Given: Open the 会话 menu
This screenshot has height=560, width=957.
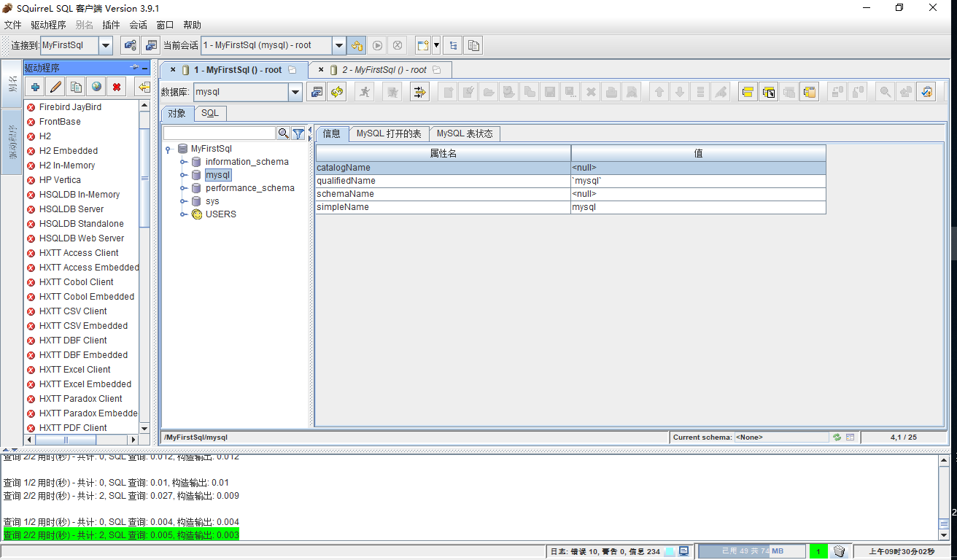Looking at the screenshot, I should coord(138,25).
